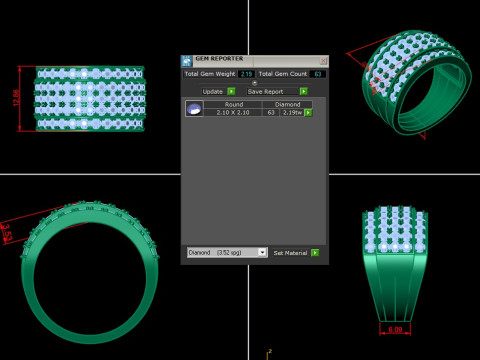This screenshot has width=480, height=360.
Task: Close the Gem Reporter window
Action: click(x=323, y=61)
